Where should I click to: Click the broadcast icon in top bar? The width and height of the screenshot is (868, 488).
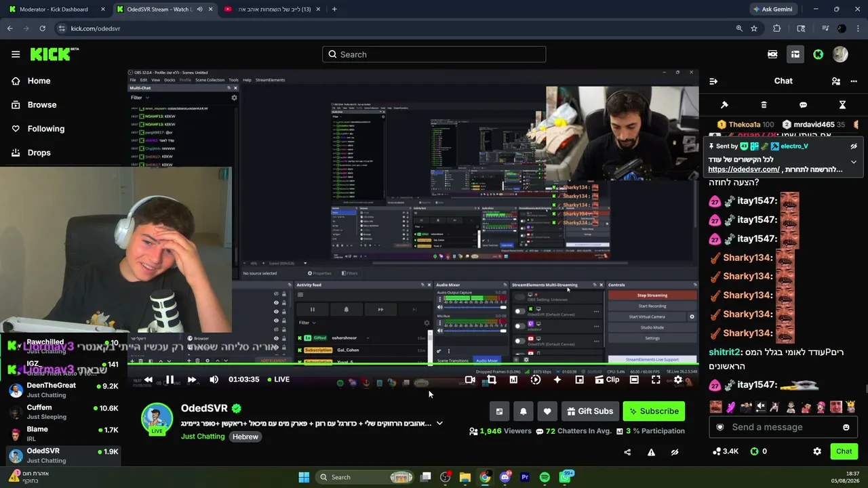(x=772, y=54)
